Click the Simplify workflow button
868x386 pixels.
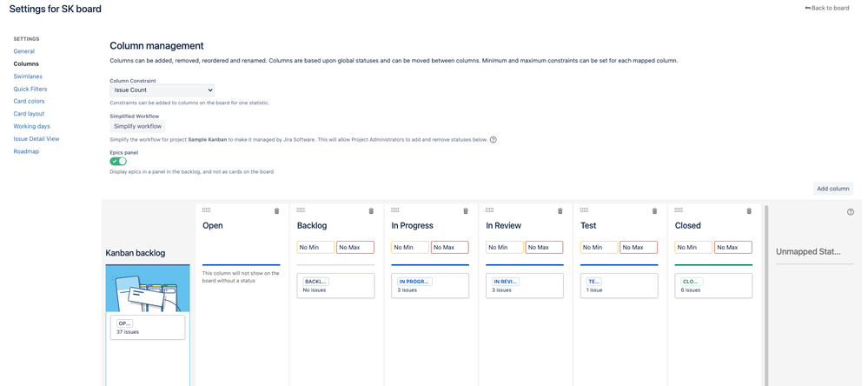pos(138,126)
